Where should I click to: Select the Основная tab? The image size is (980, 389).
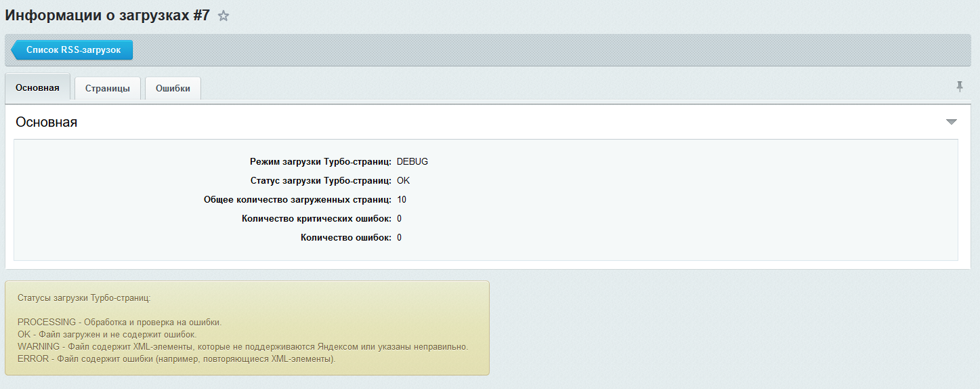coord(37,88)
